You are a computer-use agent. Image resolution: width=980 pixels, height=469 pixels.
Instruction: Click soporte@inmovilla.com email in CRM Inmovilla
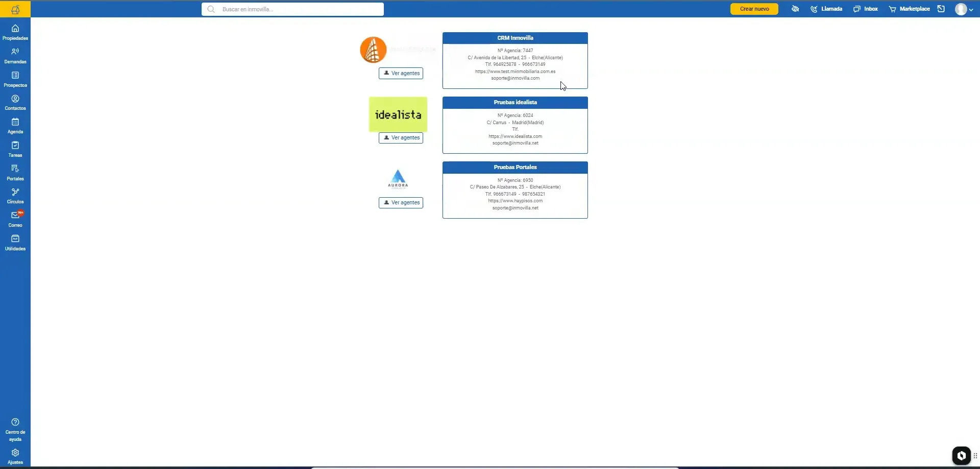(515, 79)
